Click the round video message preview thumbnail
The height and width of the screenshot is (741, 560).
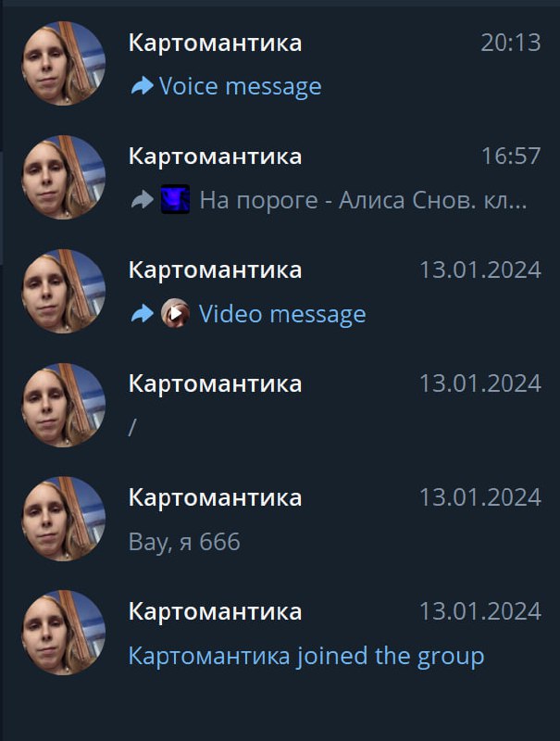coord(175,313)
